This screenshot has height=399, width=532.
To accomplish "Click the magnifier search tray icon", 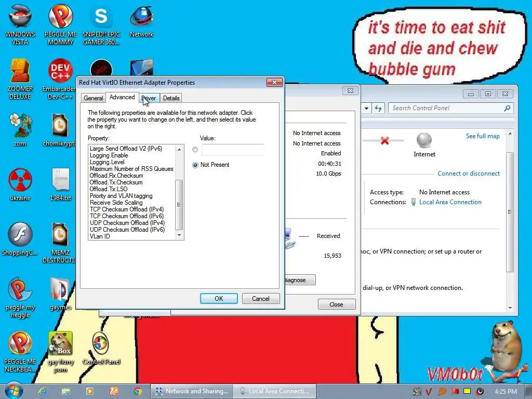I will click(442, 392).
